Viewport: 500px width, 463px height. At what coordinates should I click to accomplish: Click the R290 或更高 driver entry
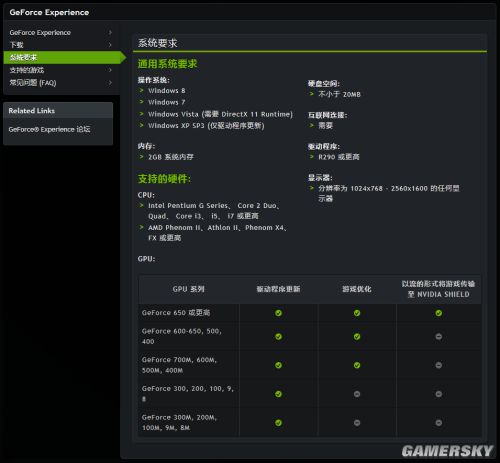coord(339,157)
